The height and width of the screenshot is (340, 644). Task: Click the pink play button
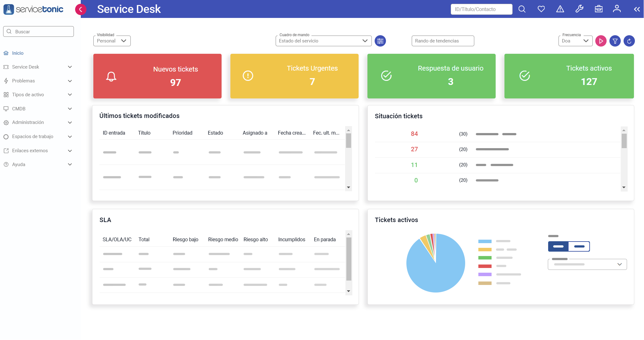(x=601, y=41)
